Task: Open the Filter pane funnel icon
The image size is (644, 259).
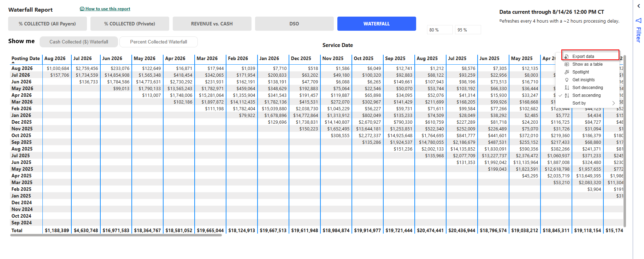Action: 639,20
